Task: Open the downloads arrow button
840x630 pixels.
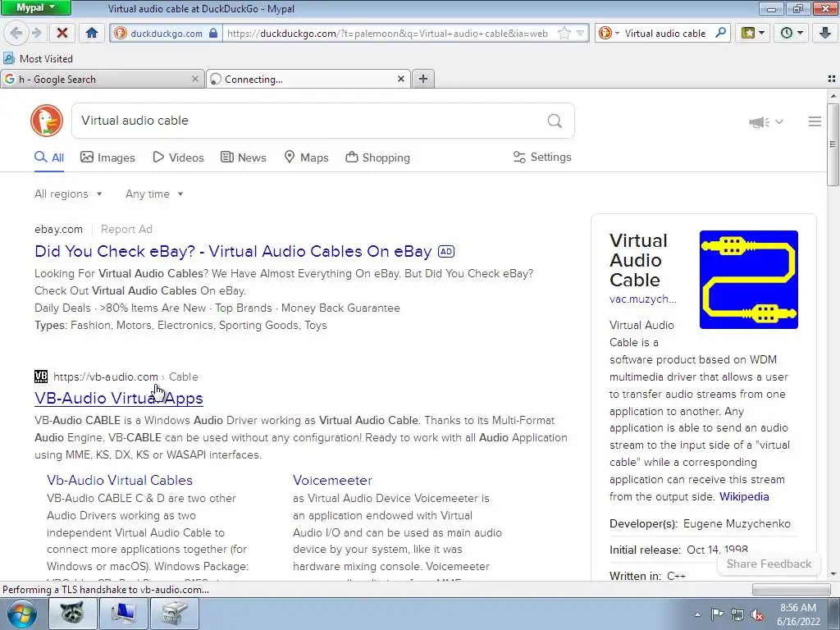Action: point(825,33)
